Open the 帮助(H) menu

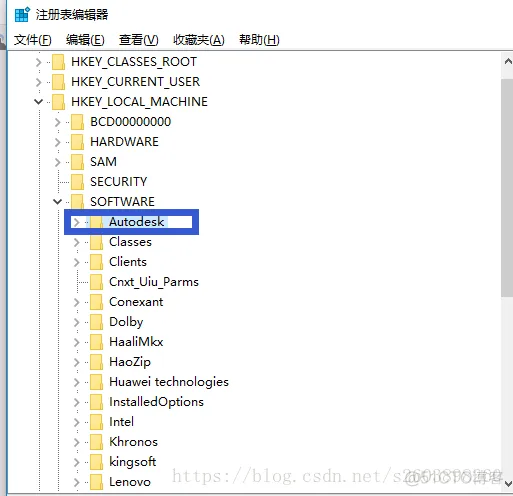259,40
